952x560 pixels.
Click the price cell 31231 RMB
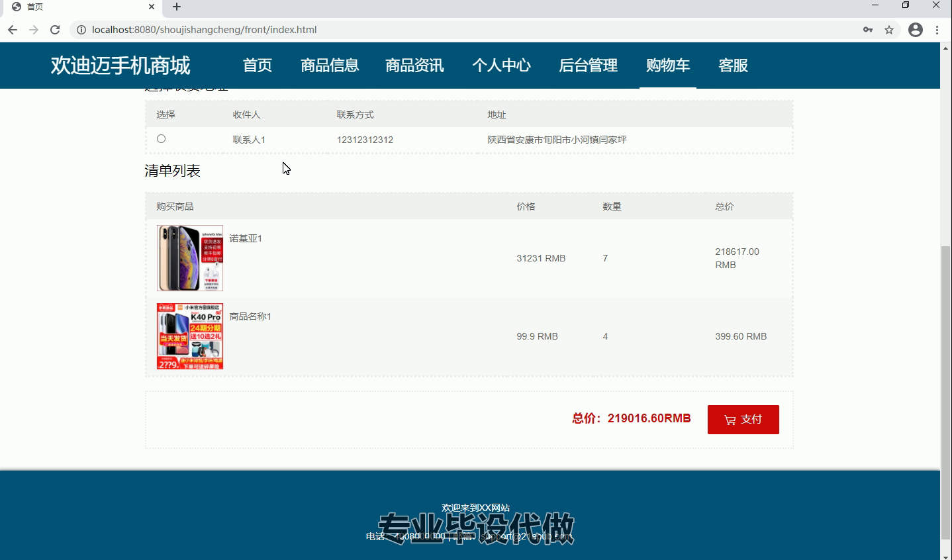point(541,258)
